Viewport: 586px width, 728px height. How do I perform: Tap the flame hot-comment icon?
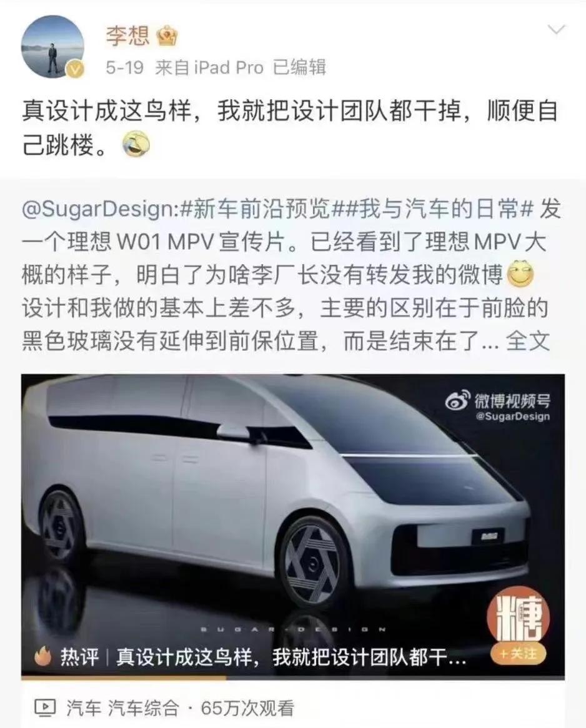pyautogui.click(x=43, y=656)
